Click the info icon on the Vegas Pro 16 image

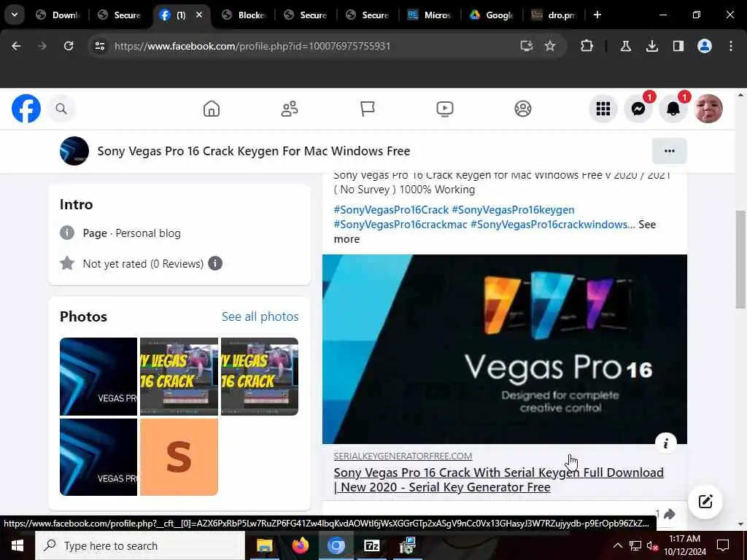(665, 443)
